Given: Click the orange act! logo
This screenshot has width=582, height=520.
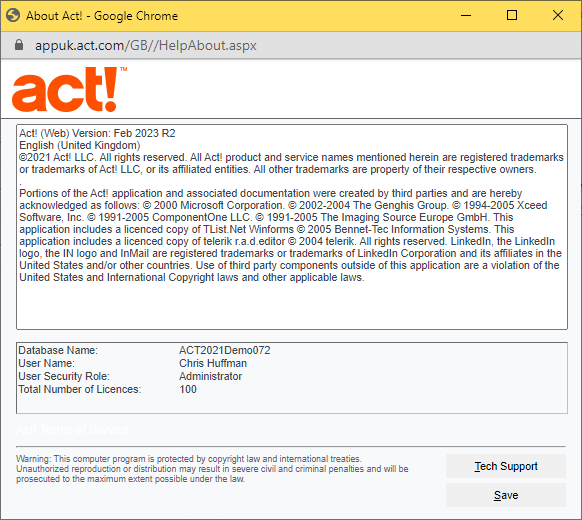Looking at the screenshot, I should [69, 89].
